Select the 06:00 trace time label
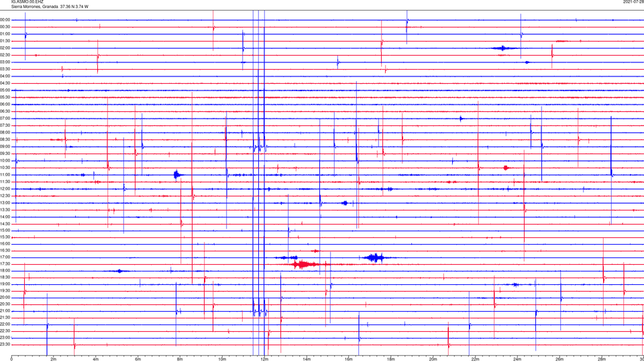Viewport: 644px width, 362px height. [x=5, y=105]
